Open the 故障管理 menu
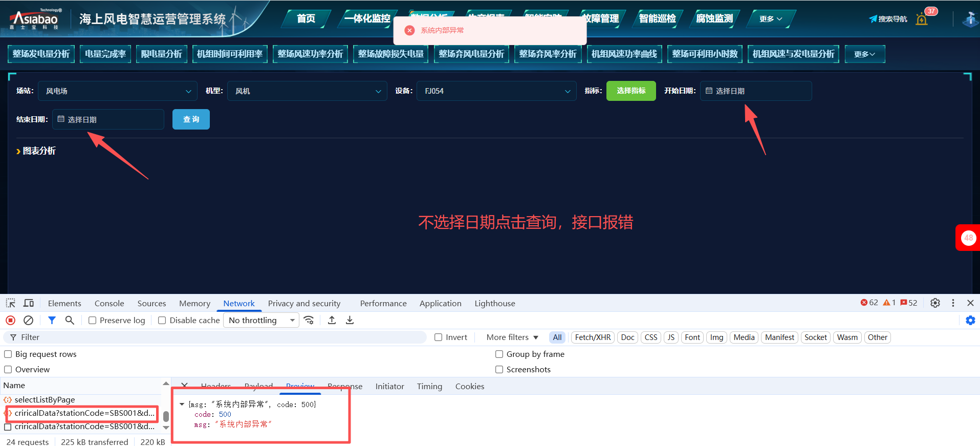The height and width of the screenshot is (446, 980). 601,19
